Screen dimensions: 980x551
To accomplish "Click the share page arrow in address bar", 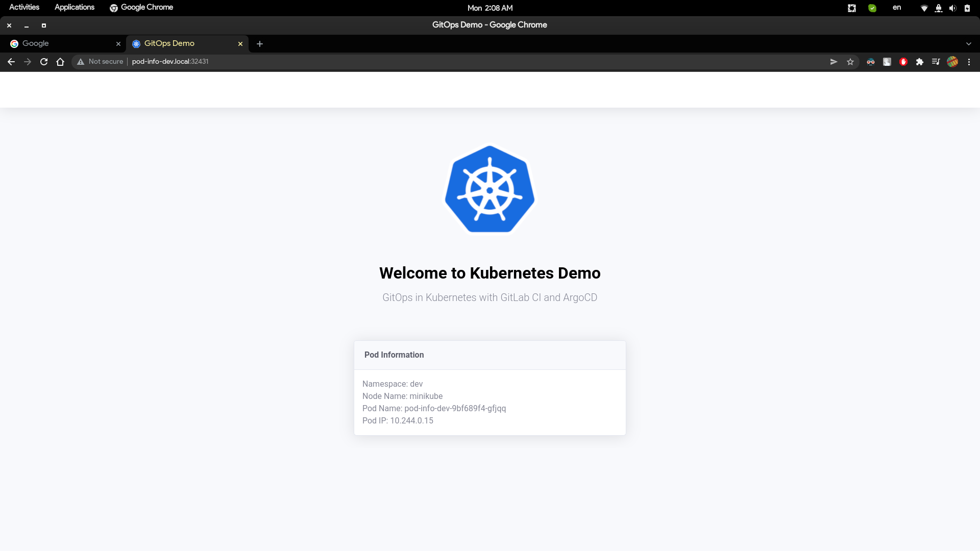I will point(834,62).
